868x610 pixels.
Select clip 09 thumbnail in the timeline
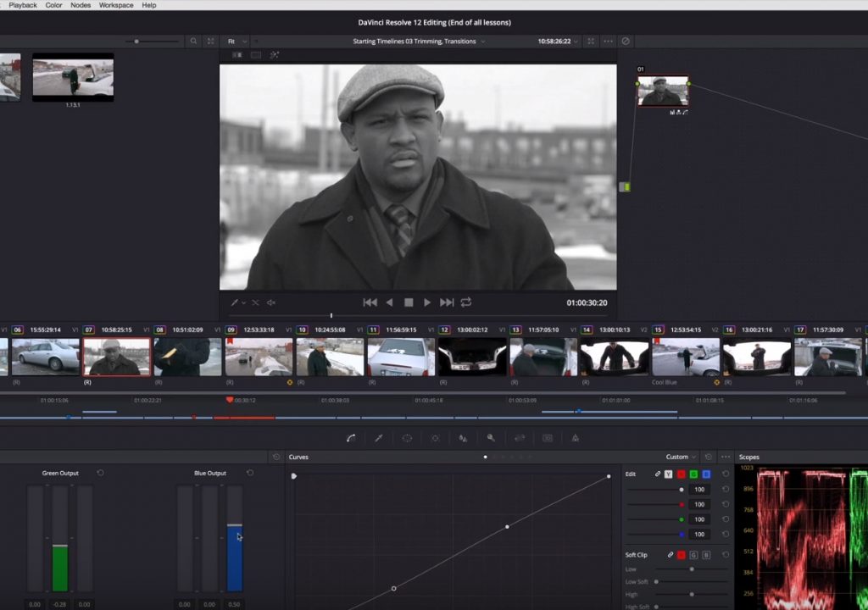pyautogui.click(x=259, y=357)
